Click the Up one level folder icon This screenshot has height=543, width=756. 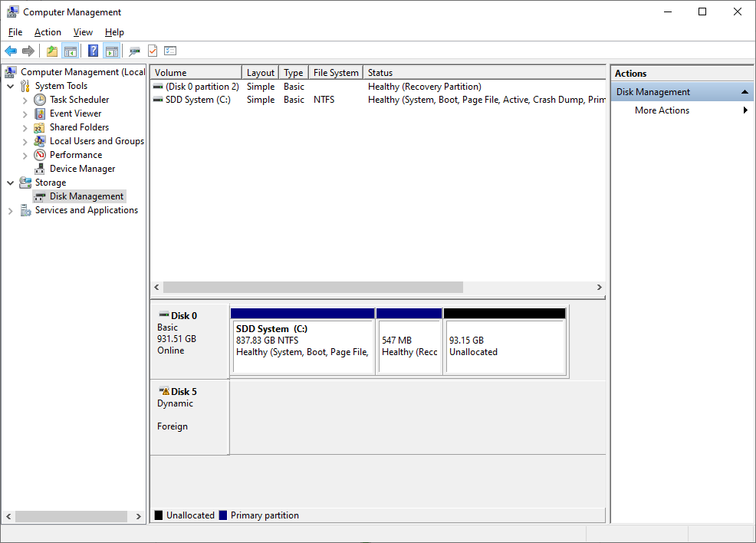pyautogui.click(x=51, y=51)
